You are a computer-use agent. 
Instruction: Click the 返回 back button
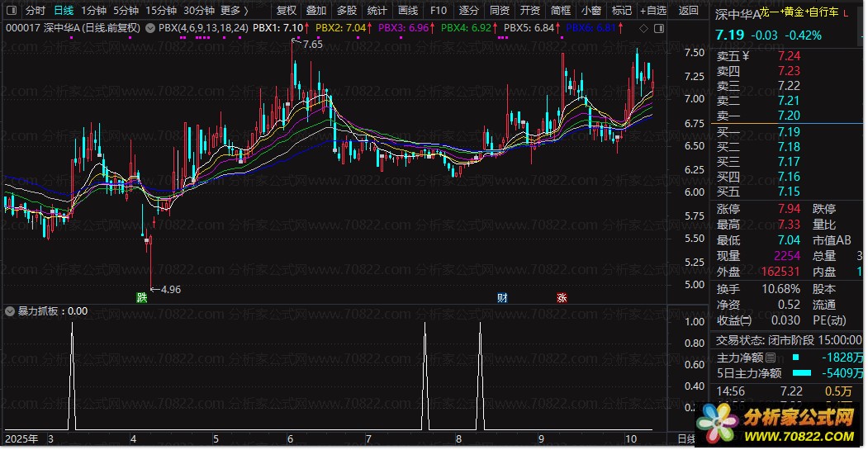[x=688, y=11]
